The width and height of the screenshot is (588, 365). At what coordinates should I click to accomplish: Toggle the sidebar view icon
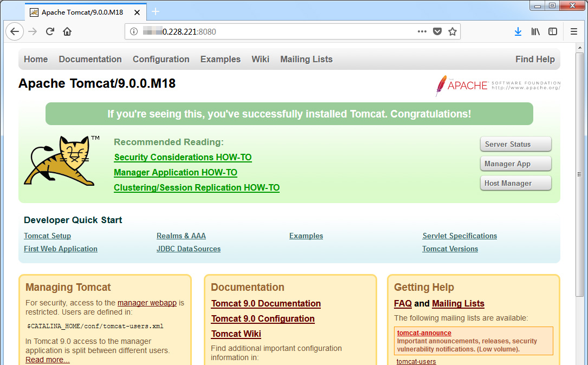(553, 31)
